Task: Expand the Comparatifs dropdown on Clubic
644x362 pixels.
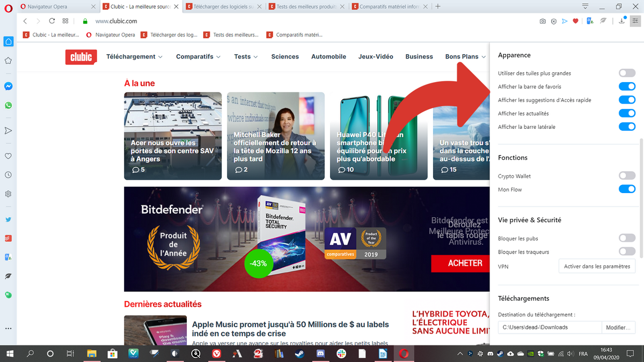Action: (199, 56)
